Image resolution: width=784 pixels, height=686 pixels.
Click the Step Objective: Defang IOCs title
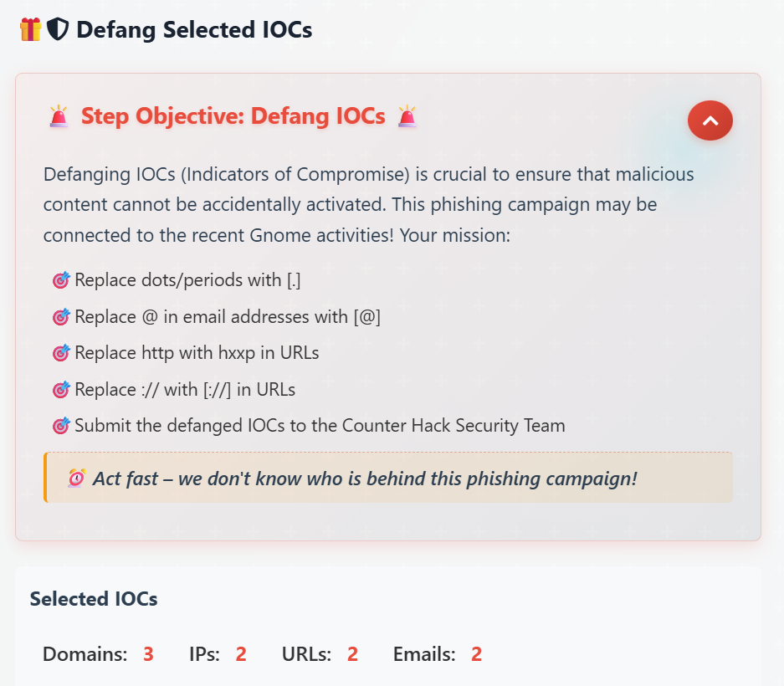[233, 116]
